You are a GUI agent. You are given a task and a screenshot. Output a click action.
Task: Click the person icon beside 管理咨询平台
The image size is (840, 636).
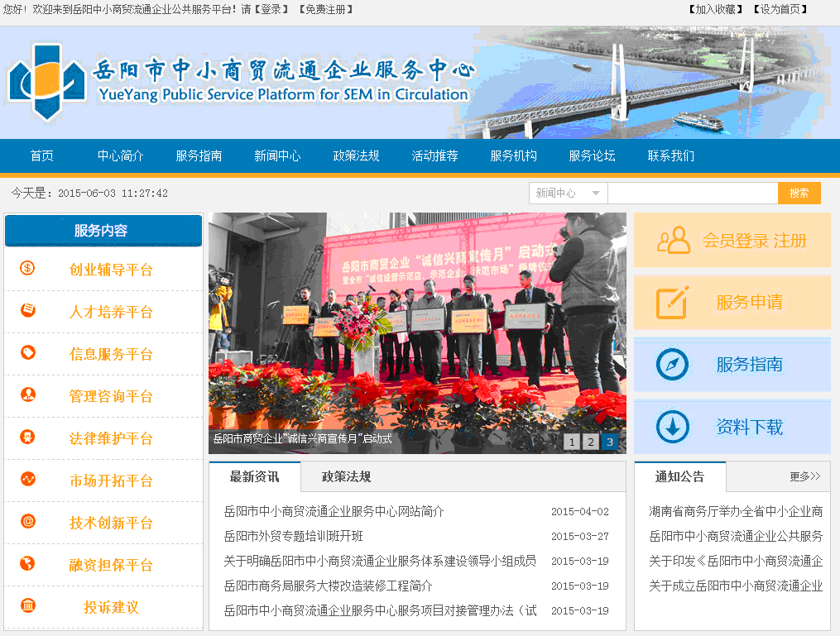click(x=28, y=395)
